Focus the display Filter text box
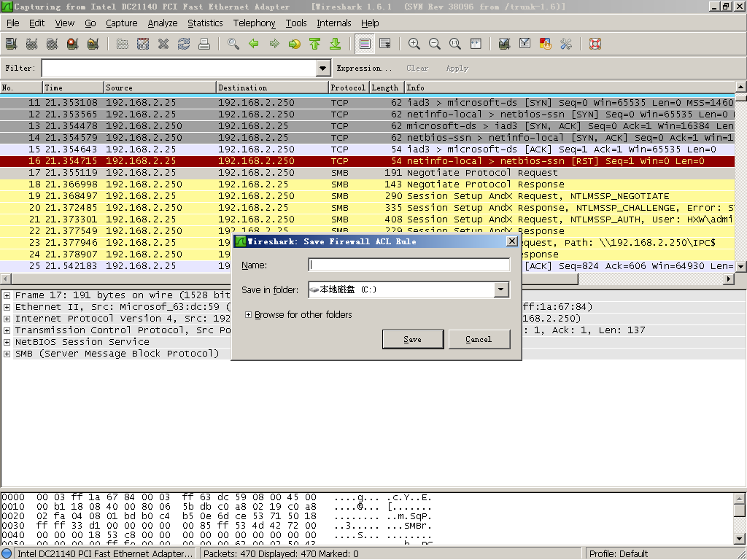This screenshot has height=560, width=747. 179,68
